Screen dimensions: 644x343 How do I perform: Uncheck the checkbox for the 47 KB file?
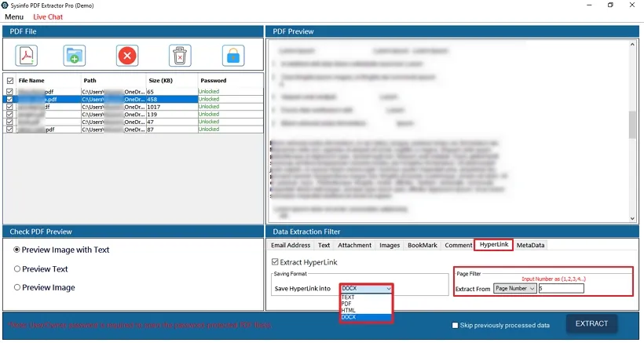click(x=10, y=122)
